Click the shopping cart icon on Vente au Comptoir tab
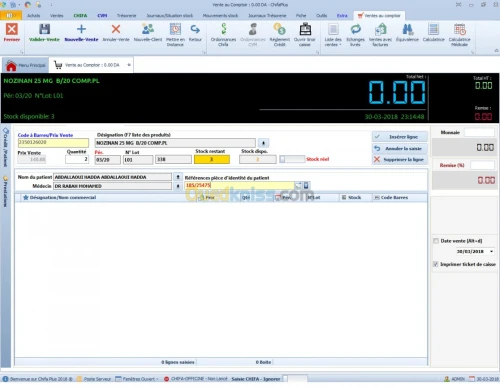This screenshot has width=500, height=388. 58,65
